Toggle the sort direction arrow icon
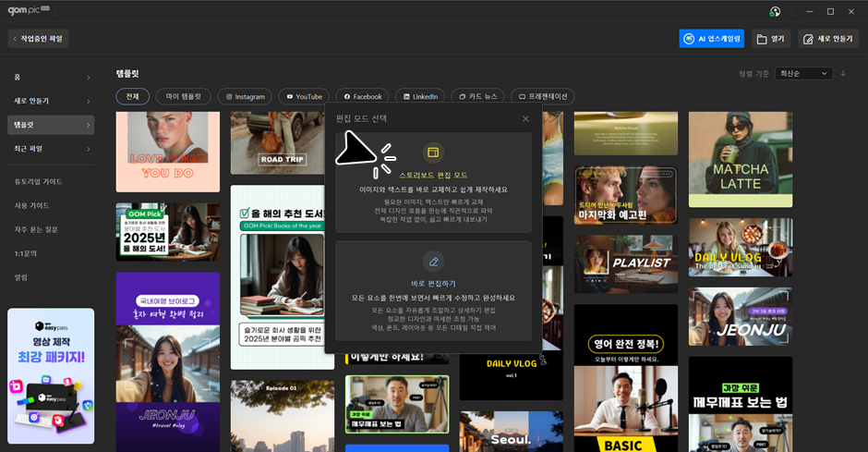The width and height of the screenshot is (868, 452). point(842,73)
